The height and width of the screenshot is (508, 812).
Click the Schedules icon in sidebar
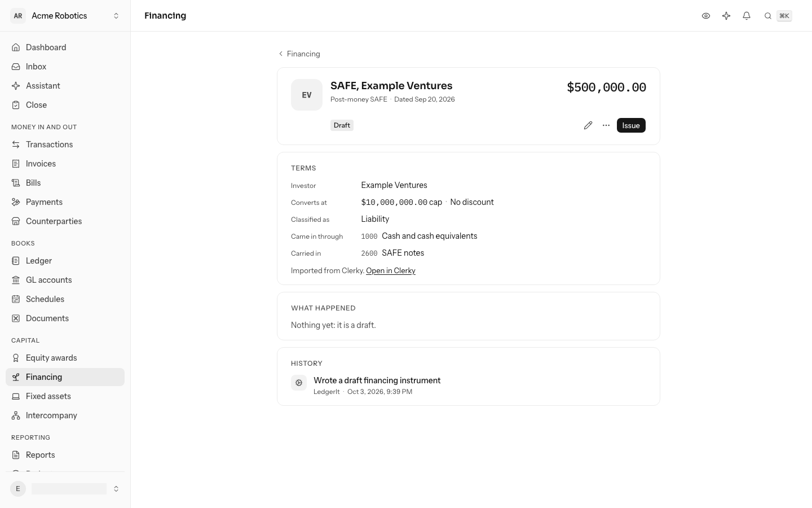click(x=16, y=299)
